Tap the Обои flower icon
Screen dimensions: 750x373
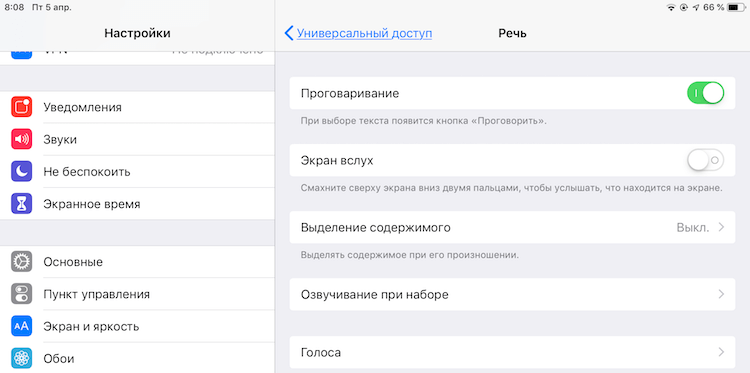pyautogui.click(x=22, y=358)
